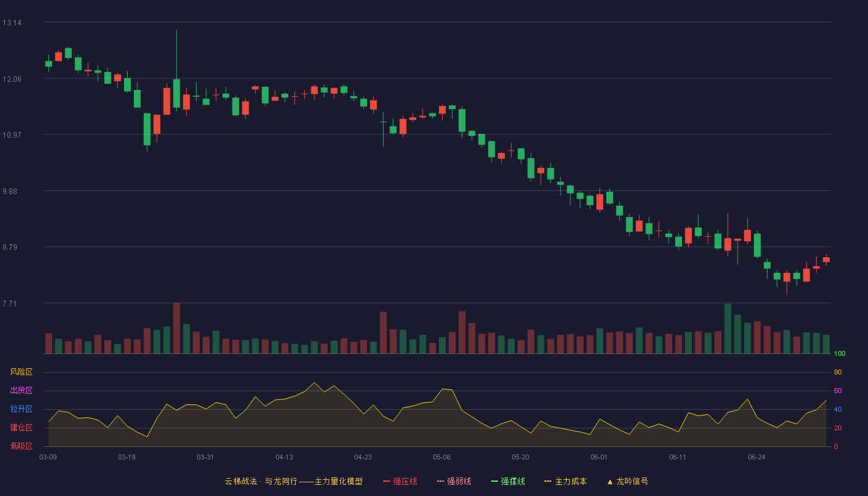Click the 06-01 date label
The width and height of the screenshot is (868, 496).
tap(599, 457)
